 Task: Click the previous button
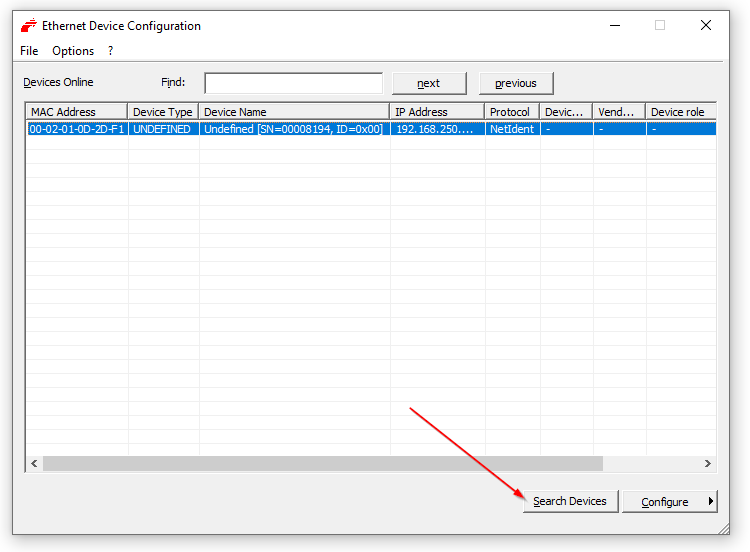tap(516, 83)
